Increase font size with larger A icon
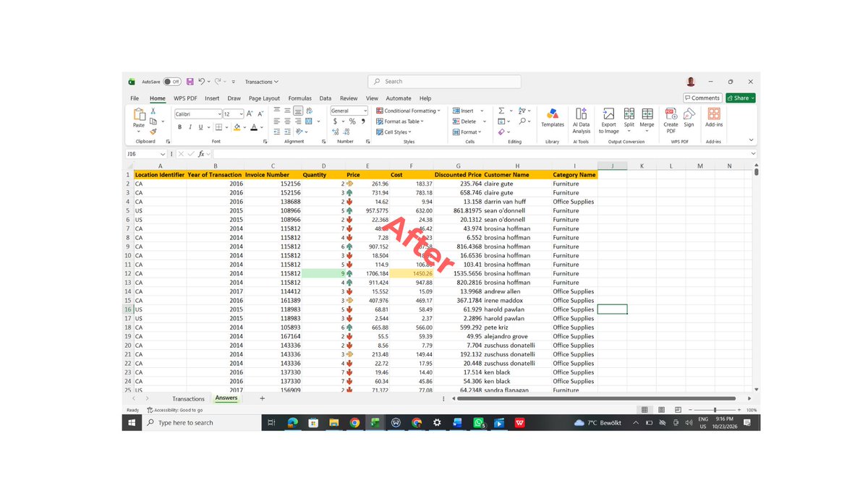The height and width of the screenshot is (488, 868). [250, 114]
